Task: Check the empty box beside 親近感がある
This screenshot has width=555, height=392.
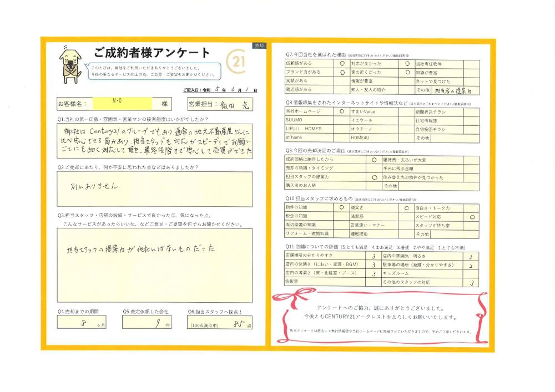Action: (x=342, y=90)
